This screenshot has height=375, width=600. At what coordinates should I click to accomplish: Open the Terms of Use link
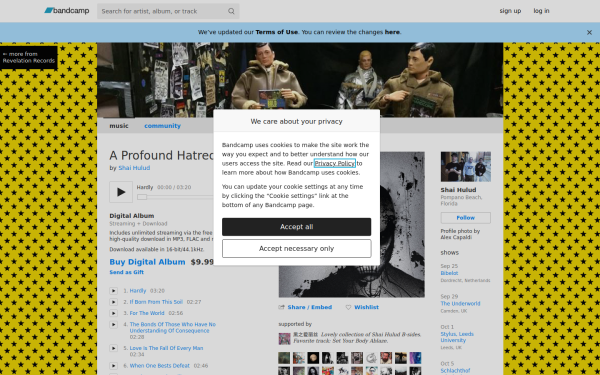[x=276, y=32]
